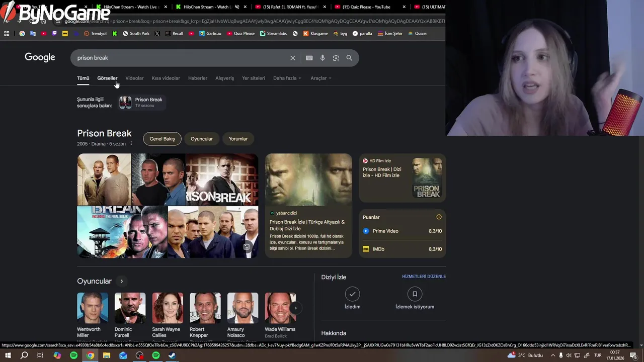Select the Genel Bakış chip
This screenshot has height=362, width=644.
pyautogui.click(x=162, y=139)
